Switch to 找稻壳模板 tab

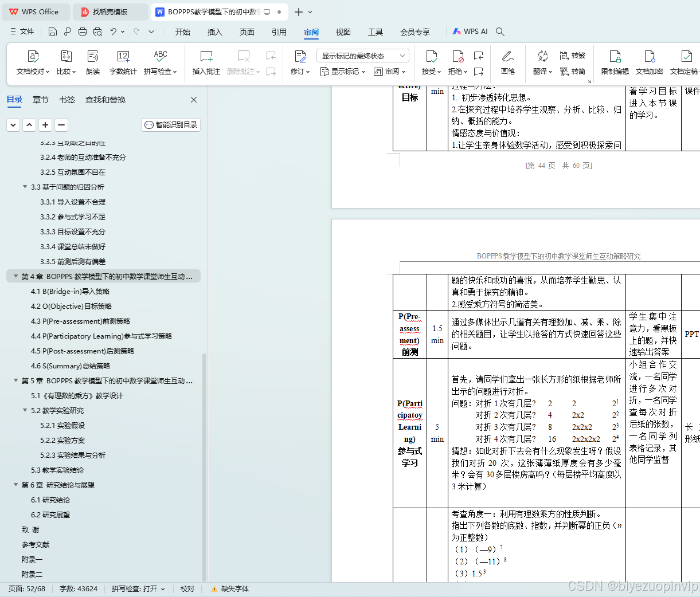(x=111, y=11)
